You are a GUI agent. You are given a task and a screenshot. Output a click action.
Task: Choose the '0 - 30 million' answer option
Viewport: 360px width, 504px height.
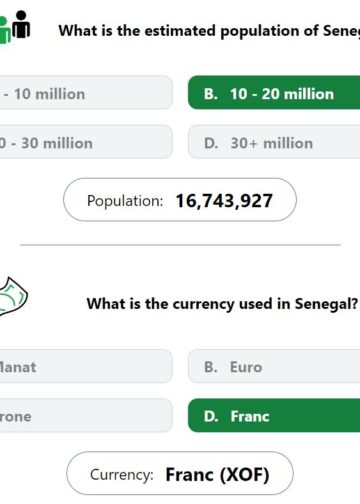86,142
